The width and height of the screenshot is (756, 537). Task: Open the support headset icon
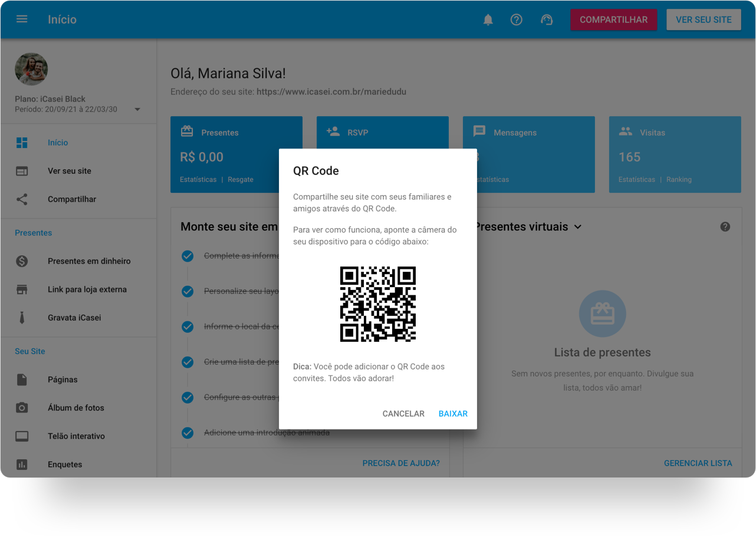[x=547, y=19]
